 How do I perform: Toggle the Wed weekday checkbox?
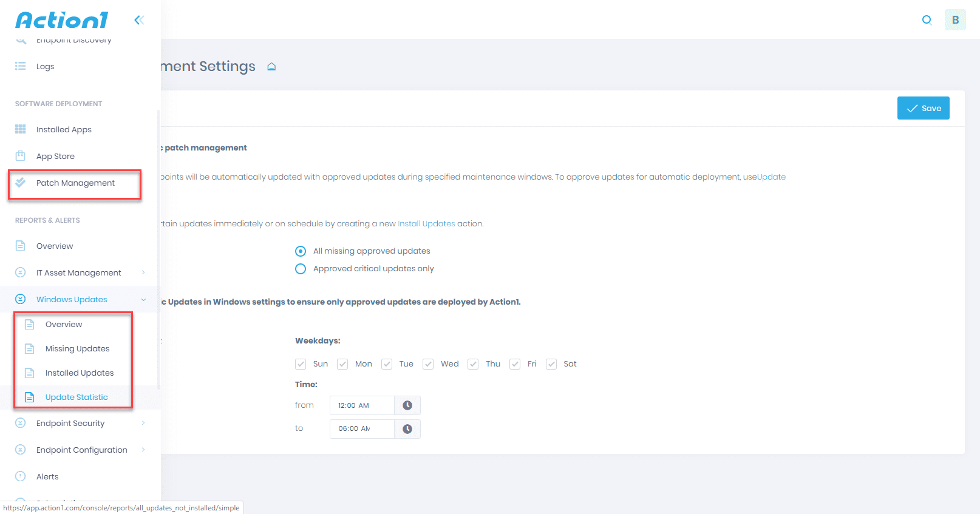(x=428, y=364)
